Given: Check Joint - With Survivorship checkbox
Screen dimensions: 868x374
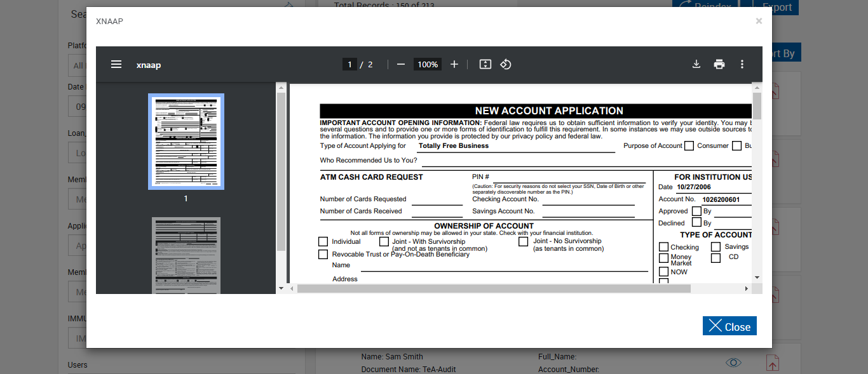Looking at the screenshot, I should (x=384, y=242).
